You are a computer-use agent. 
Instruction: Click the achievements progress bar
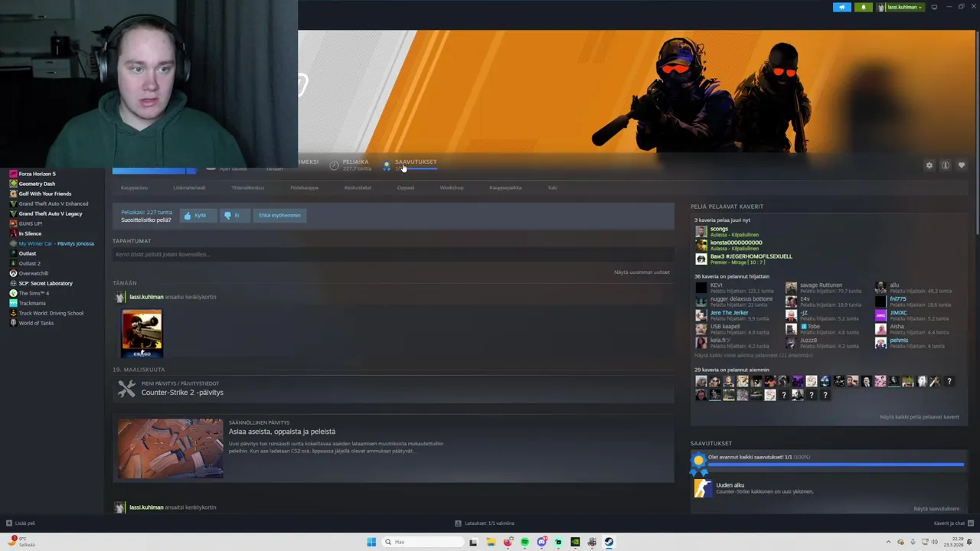(x=836, y=464)
